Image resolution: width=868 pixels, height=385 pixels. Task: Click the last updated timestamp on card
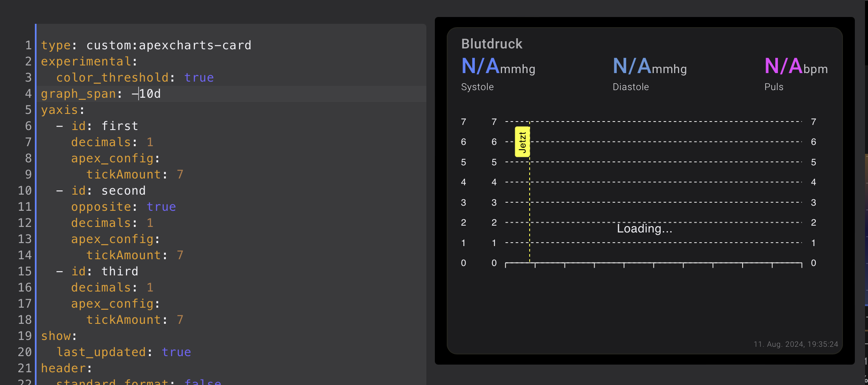click(795, 344)
